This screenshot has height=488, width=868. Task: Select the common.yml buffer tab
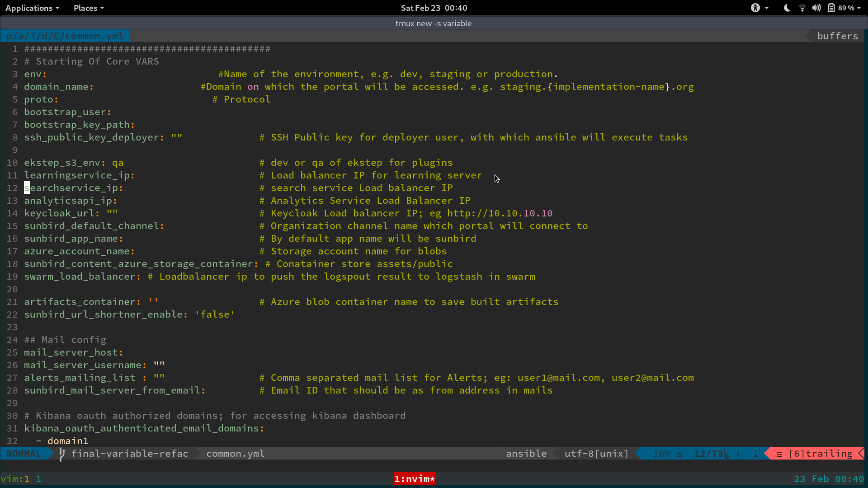[65, 36]
